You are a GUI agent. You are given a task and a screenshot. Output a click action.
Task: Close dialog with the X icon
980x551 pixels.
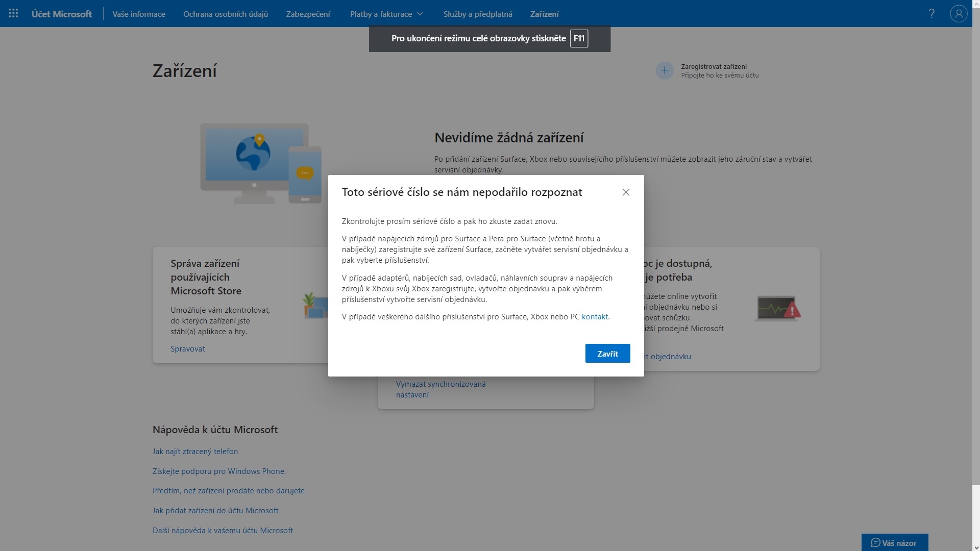point(626,192)
